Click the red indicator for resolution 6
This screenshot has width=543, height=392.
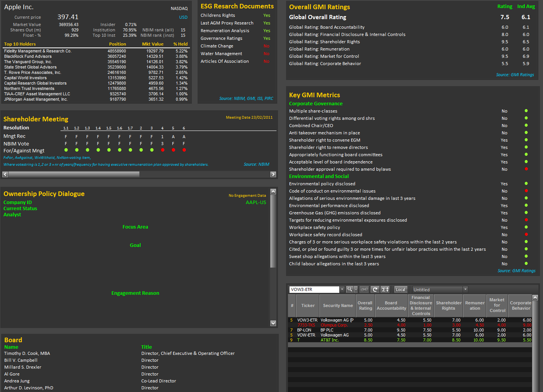(x=184, y=150)
